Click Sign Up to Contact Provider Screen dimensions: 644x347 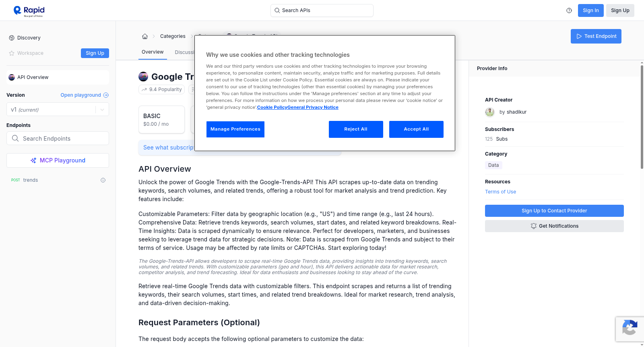(554, 211)
